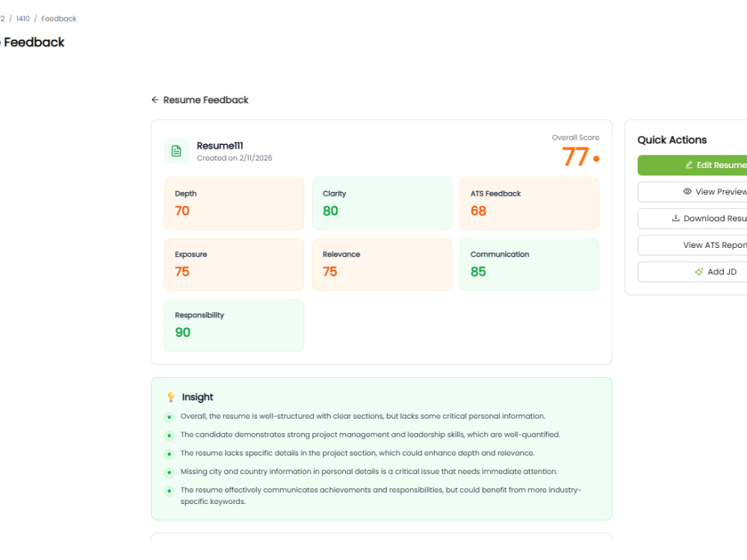Click the Depth value 70
Image resolution: width=747 pixels, height=560 pixels.
click(x=182, y=211)
